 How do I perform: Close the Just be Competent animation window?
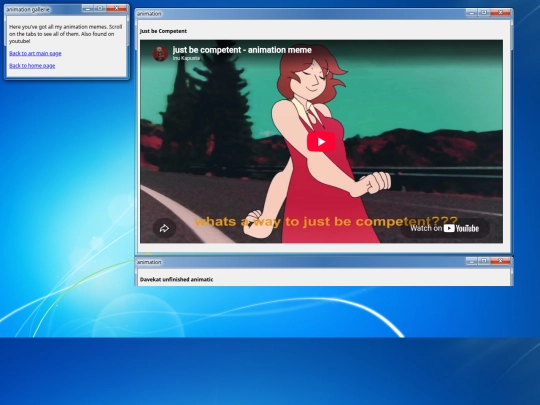(x=500, y=13)
